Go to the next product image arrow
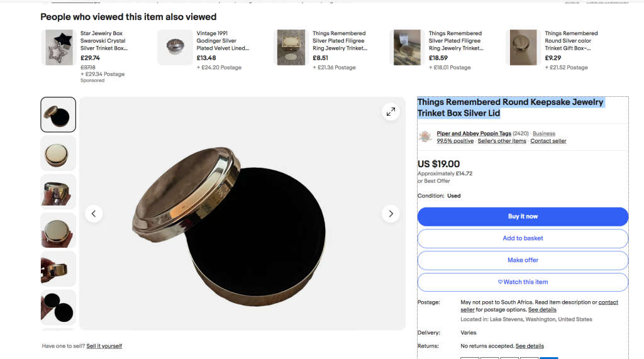Image resolution: width=644 pixels, height=359 pixels. click(391, 214)
